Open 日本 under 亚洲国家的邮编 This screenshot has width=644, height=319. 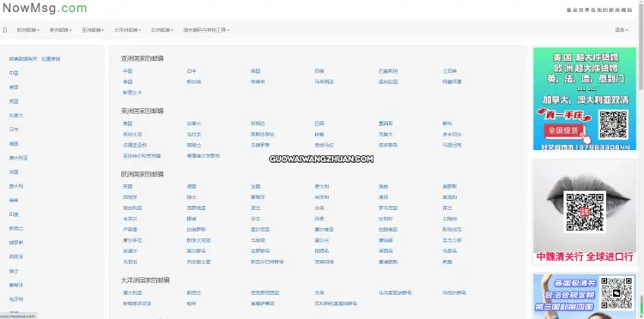click(x=191, y=71)
